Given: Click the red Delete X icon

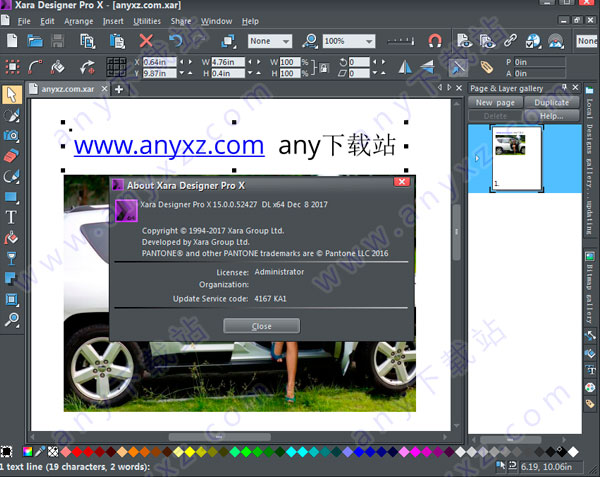Looking at the screenshot, I should point(146,41).
